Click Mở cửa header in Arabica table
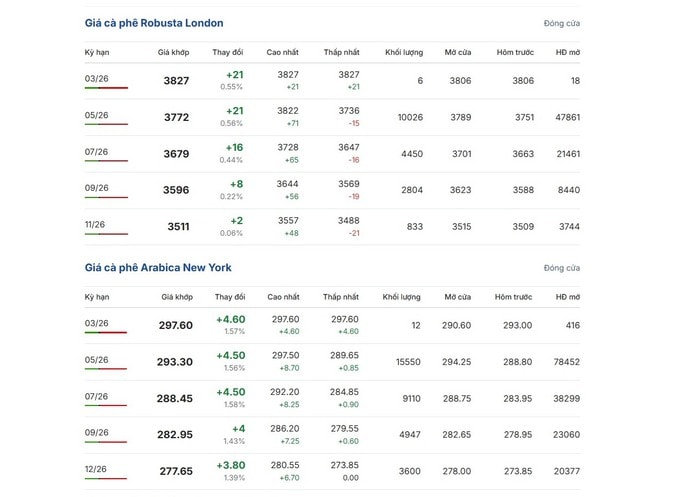This screenshot has width=698, height=497. (x=457, y=297)
